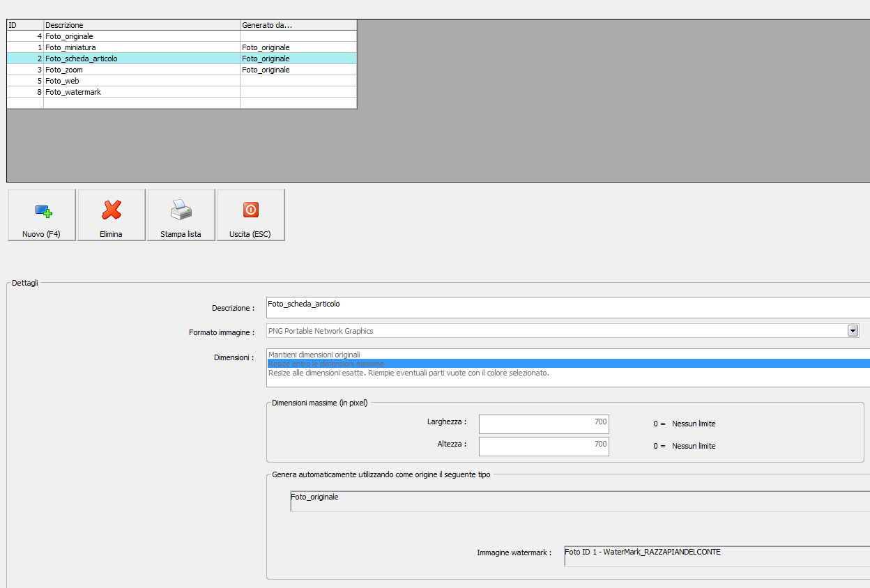Select Resize alle dimensioni esatte option

tap(568, 373)
